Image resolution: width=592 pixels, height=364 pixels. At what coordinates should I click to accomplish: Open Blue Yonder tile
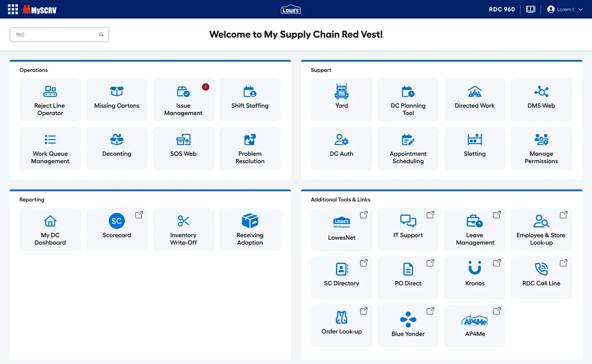coord(408,326)
